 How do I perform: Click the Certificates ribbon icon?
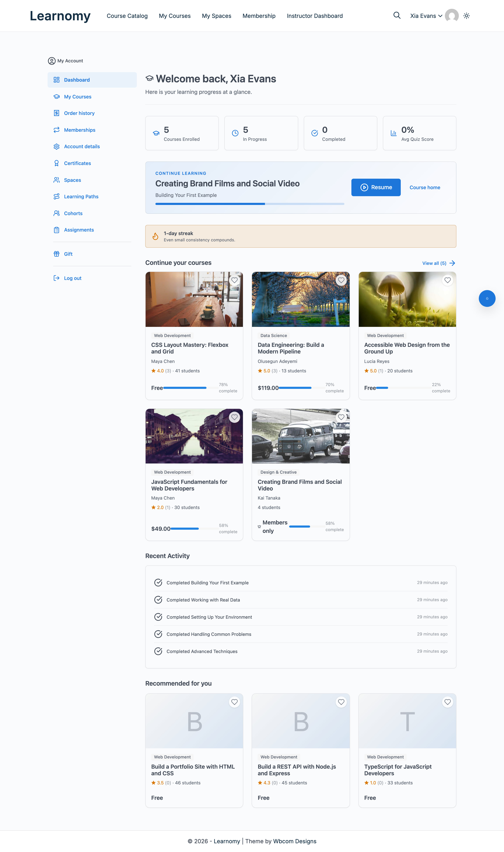56,163
